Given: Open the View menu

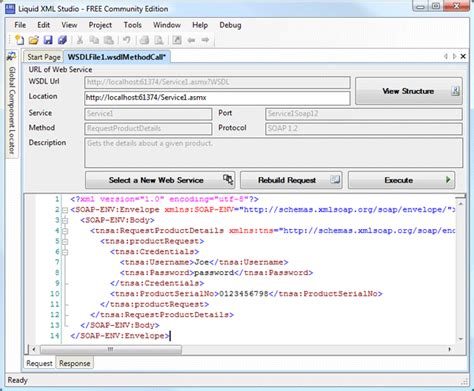Looking at the screenshot, I should [x=69, y=25].
